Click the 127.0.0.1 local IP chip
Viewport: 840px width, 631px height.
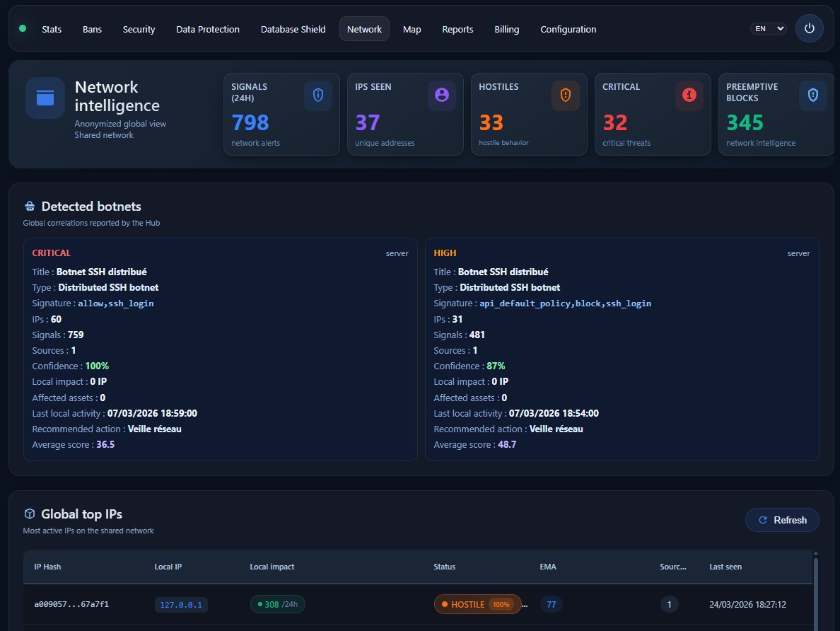point(181,604)
